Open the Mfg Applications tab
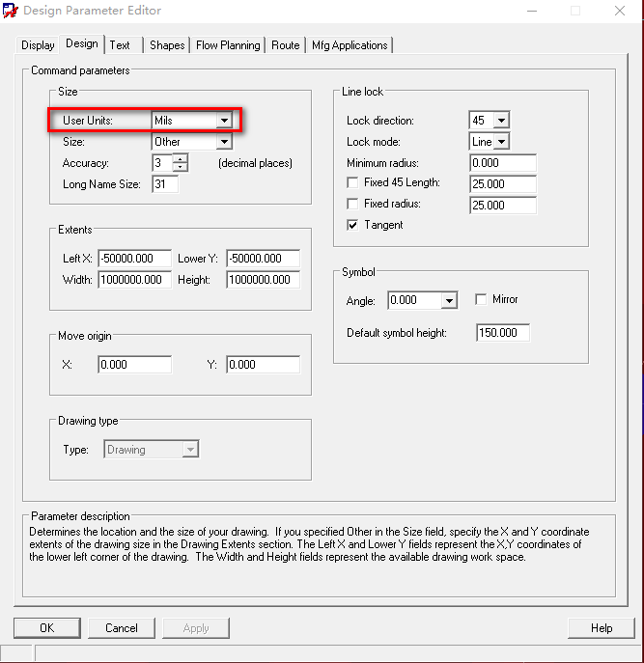This screenshot has height=663, width=644. pyautogui.click(x=350, y=45)
